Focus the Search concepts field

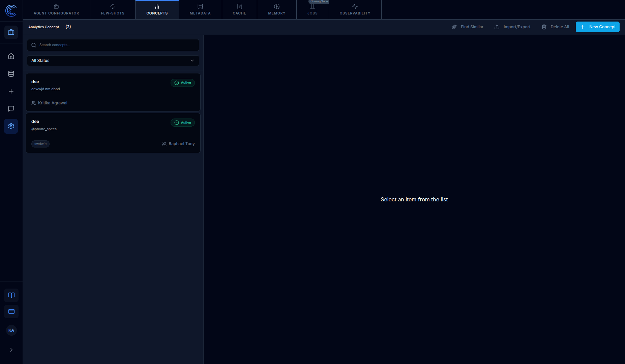(x=113, y=45)
